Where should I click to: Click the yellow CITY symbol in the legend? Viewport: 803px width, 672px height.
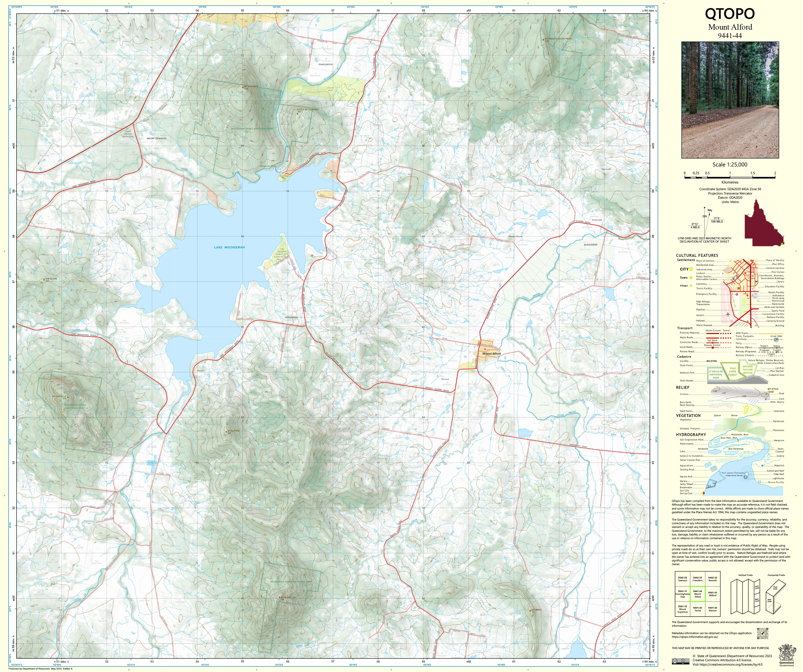(691, 269)
